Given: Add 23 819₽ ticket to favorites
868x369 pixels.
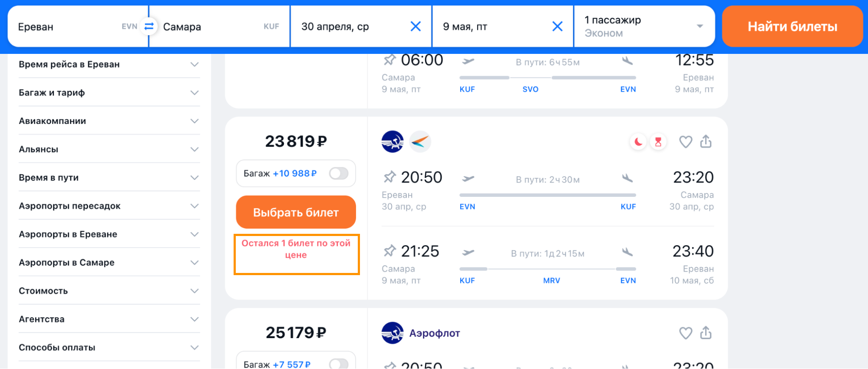Looking at the screenshot, I should [x=685, y=142].
